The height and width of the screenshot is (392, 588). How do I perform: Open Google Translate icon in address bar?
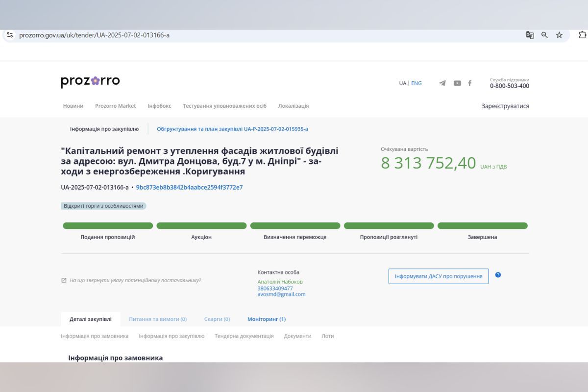click(x=530, y=35)
